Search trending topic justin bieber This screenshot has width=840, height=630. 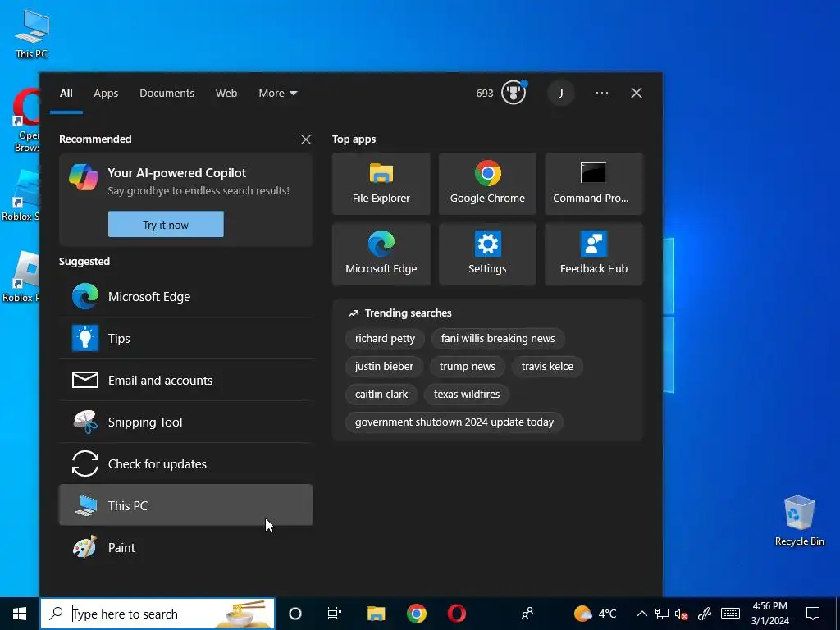click(384, 367)
